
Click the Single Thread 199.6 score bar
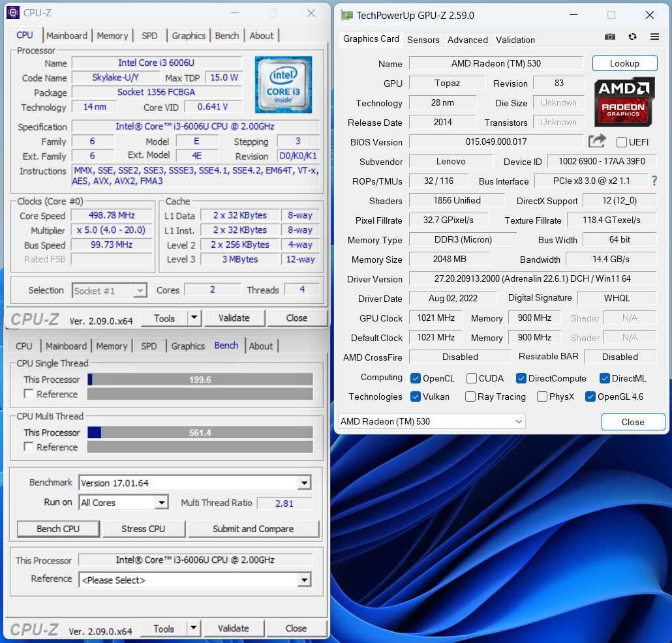point(200,380)
